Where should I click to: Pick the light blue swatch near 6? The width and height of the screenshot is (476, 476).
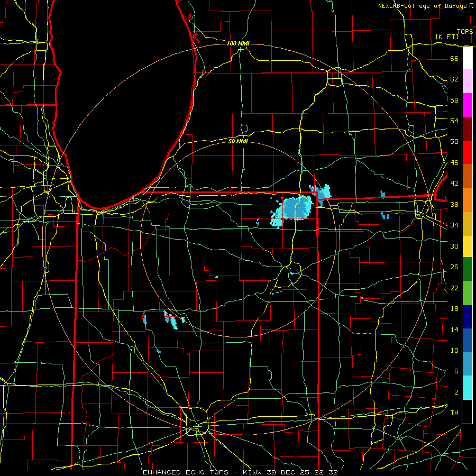tap(467, 364)
